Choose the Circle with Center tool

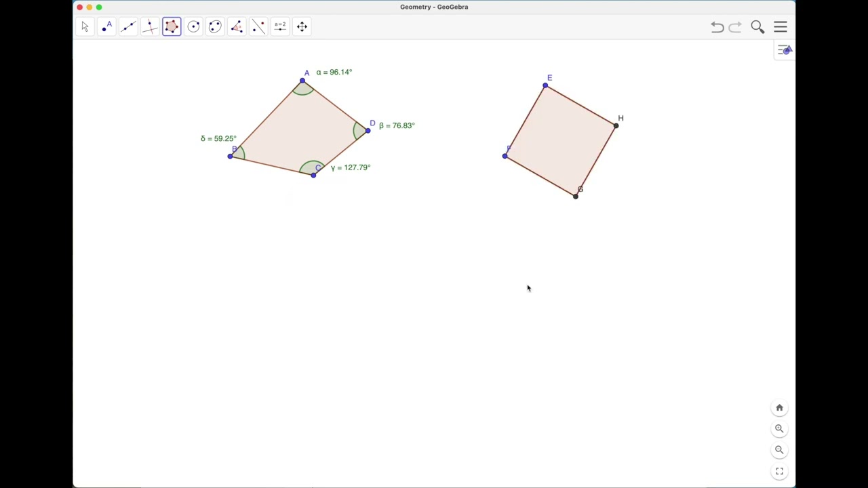pos(193,26)
